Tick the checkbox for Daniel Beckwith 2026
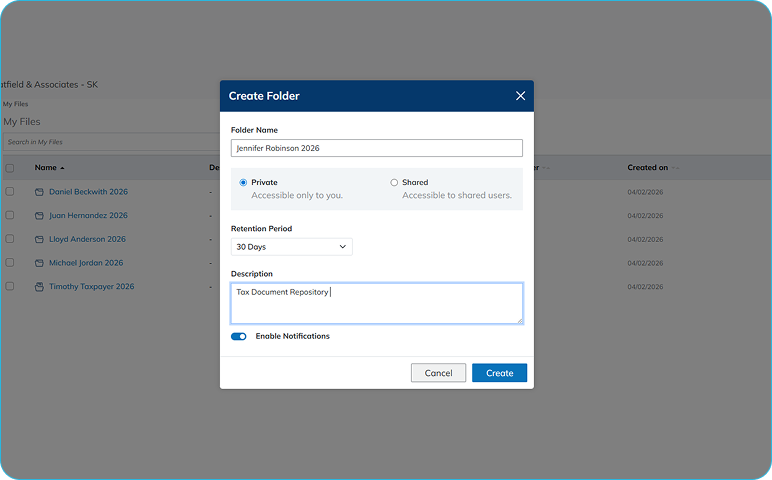Screen dimensions: 772x480 tap(10, 191)
